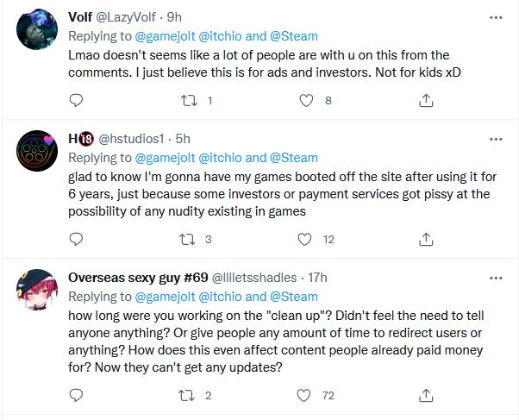This screenshot has width=519, height=420.
Task: Open more options on the lllletsshadles tweet
Action: (x=496, y=278)
